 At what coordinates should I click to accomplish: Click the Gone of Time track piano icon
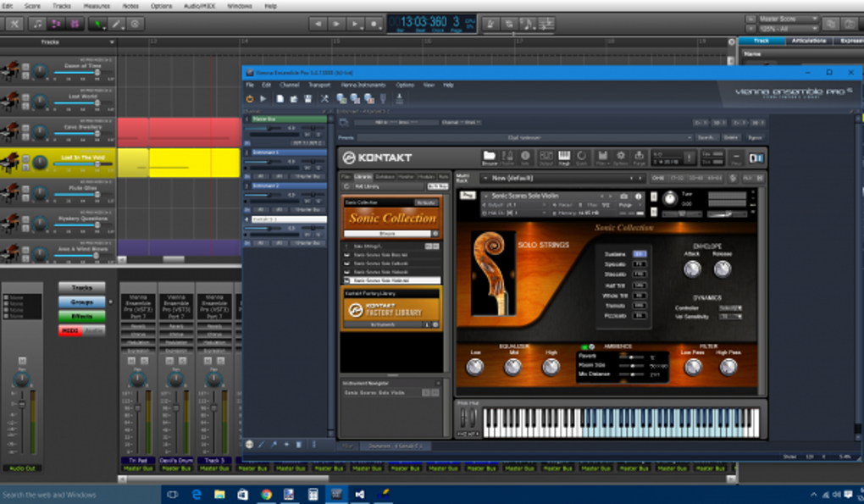10,71
